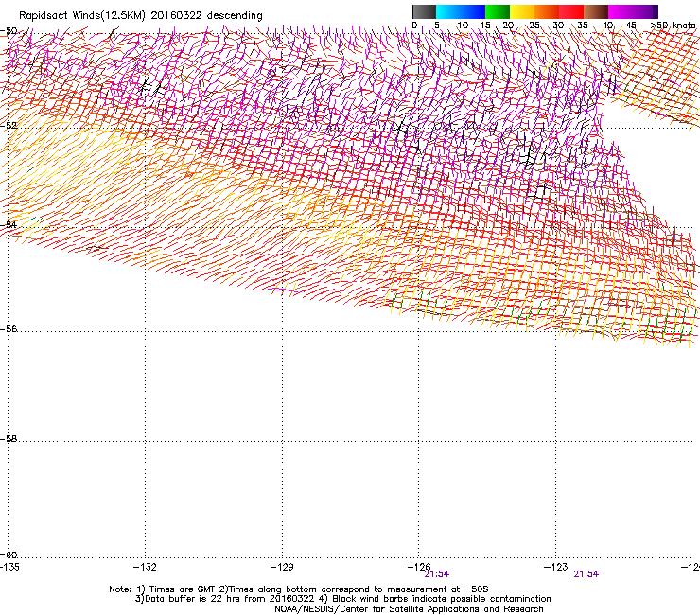700x615 pixels.
Task: Click the orange 25-30 knots legend color
Action: coord(547,11)
